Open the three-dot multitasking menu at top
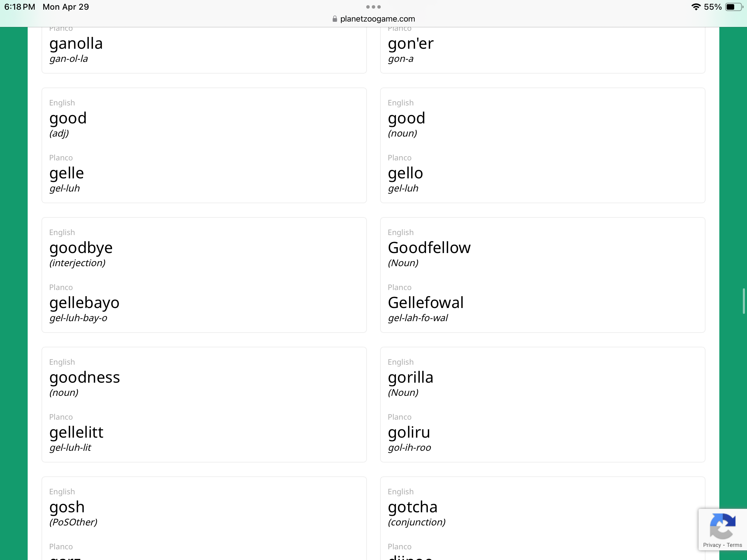The height and width of the screenshot is (560, 747). (373, 7)
